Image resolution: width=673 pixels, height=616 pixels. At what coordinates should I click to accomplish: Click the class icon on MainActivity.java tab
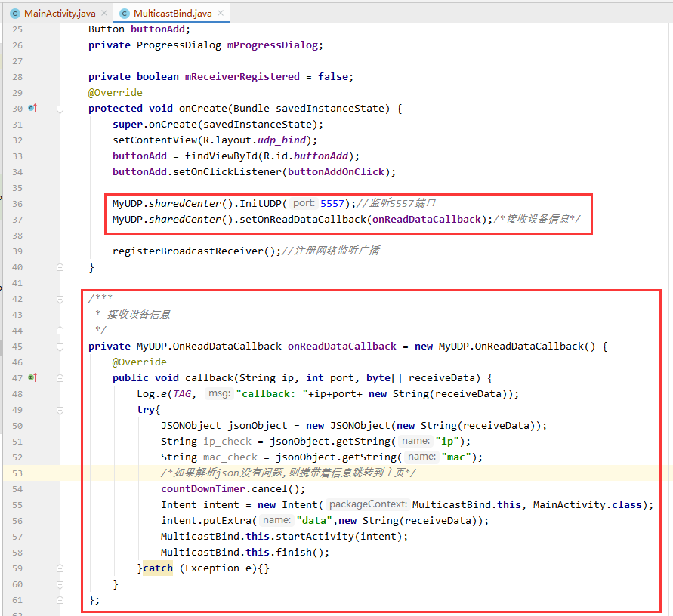pos(14,14)
